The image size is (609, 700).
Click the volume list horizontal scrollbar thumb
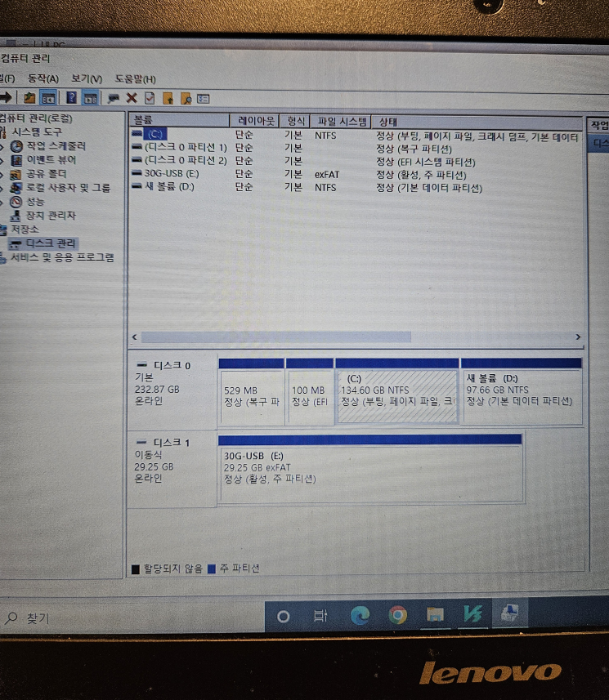(275, 337)
